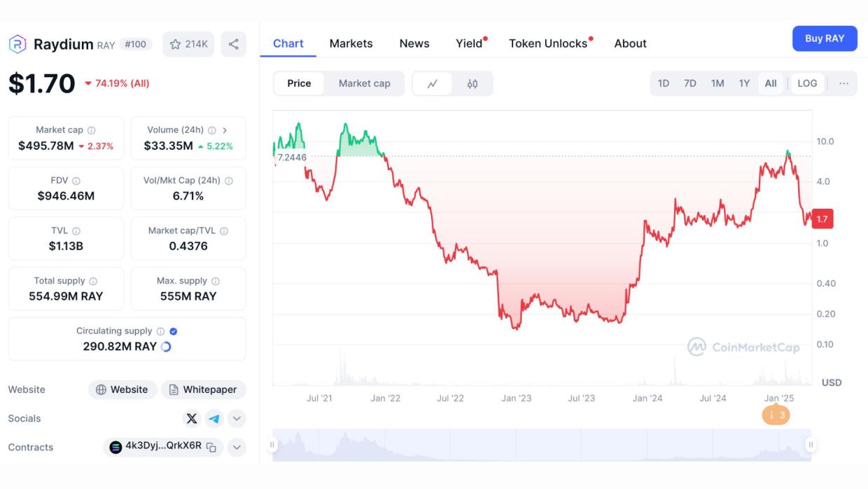Toggle LOG scale on chart
The width and height of the screenshot is (868, 489).
[807, 83]
